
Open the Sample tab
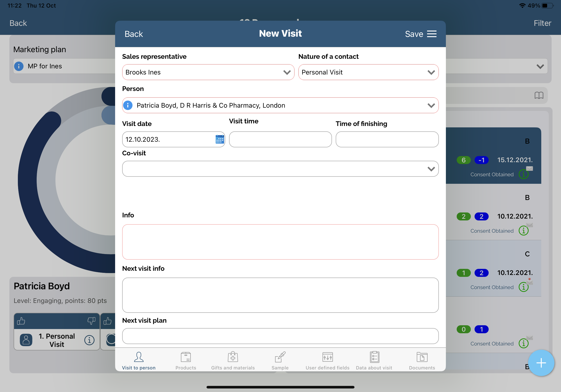pyautogui.click(x=280, y=361)
